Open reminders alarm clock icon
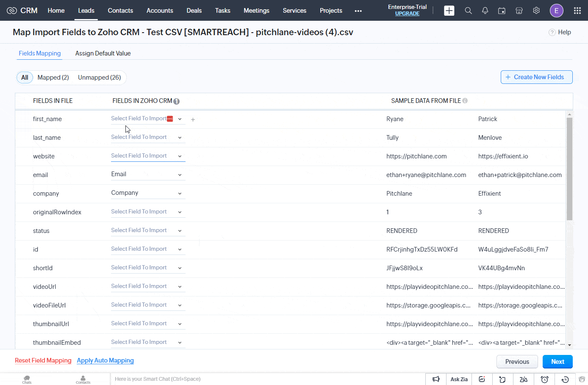This screenshot has height=385, width=588. (545, 379)
